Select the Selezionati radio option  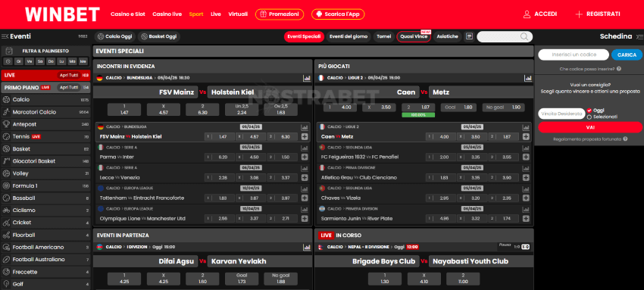[x=589, y=117]
